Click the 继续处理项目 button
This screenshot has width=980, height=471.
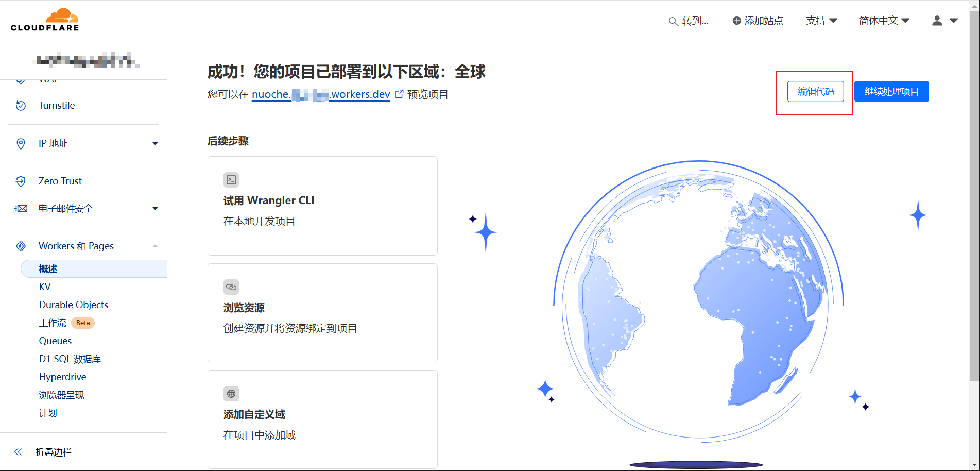[891, 91]
